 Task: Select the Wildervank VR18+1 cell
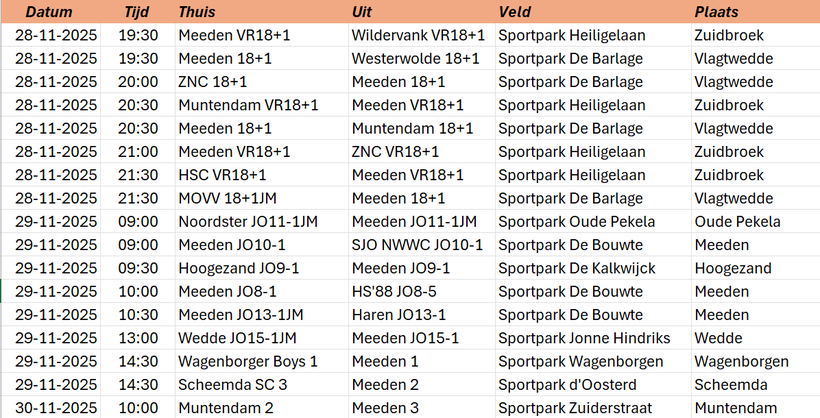[419, 35]
